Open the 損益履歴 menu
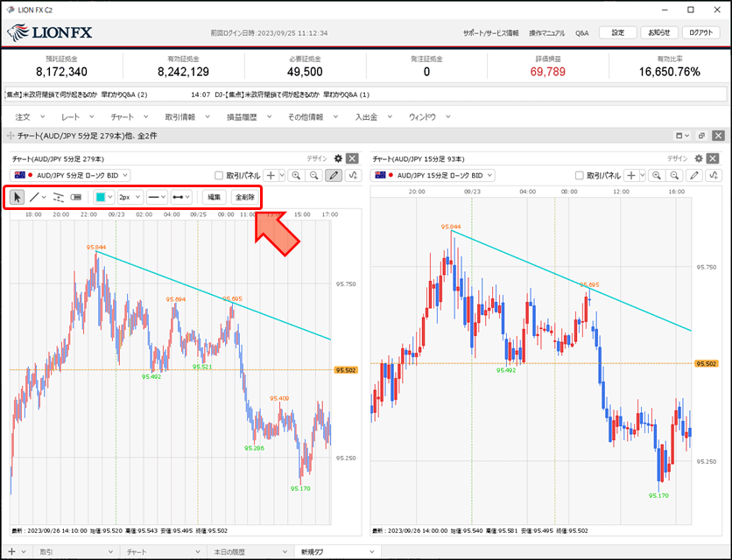732x560 pixels. 249,116
